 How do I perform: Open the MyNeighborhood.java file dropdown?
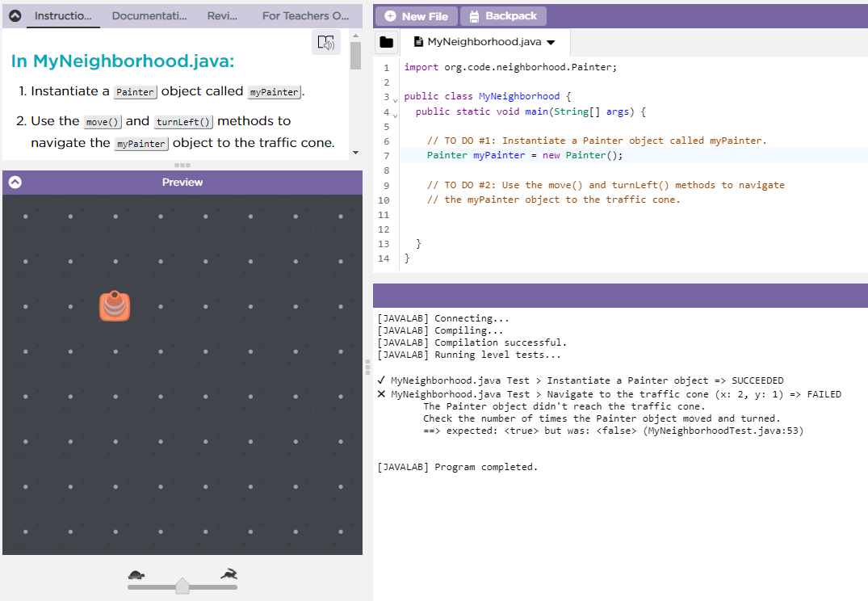(551, 42)
